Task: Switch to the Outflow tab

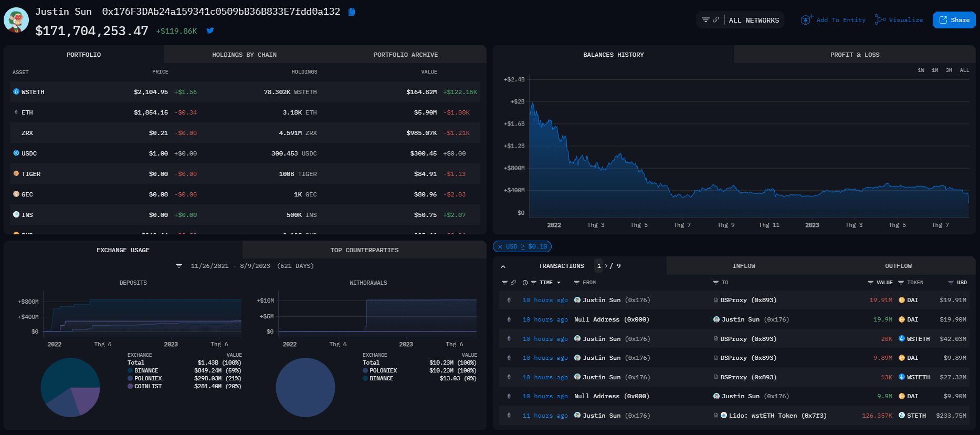Action: pos(898,266)
